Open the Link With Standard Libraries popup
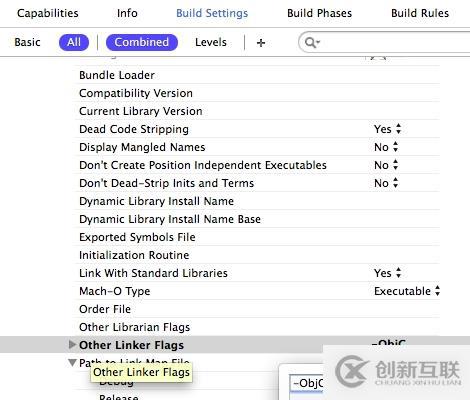Screen dimensions: 470x400 tap(387, 273)
